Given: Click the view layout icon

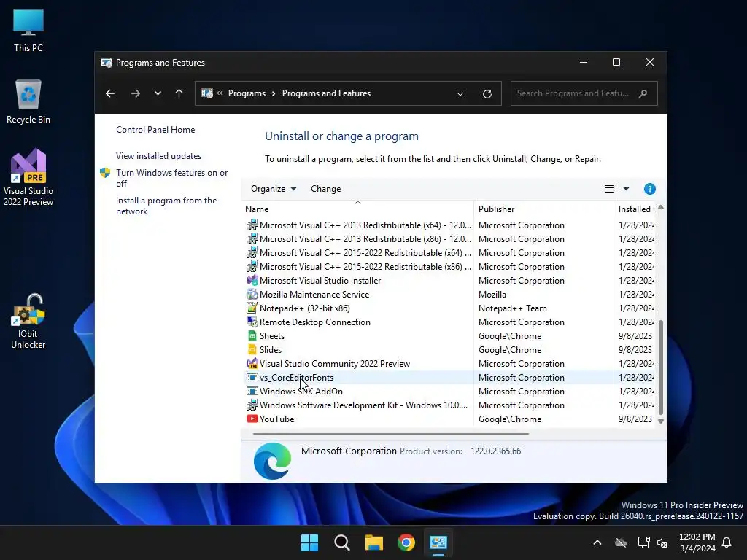Looking at the screenshot, I should coord(609,189).
